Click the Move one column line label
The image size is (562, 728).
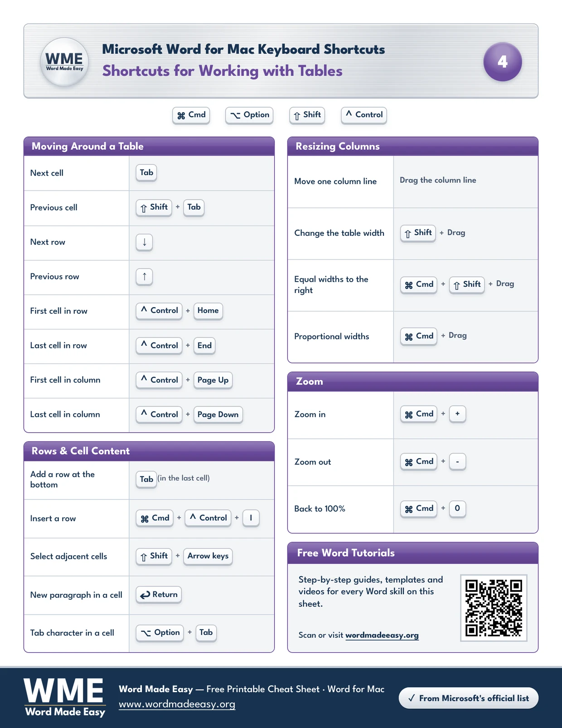pos(335,181)
